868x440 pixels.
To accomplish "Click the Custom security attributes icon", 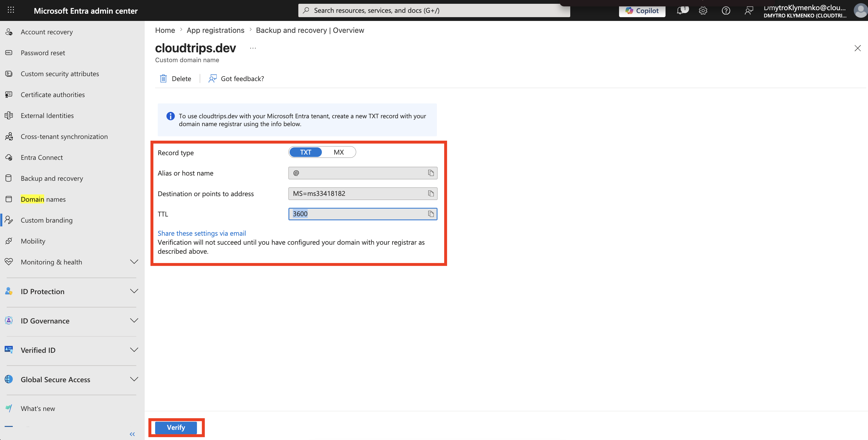I will [x=9, y=74].
